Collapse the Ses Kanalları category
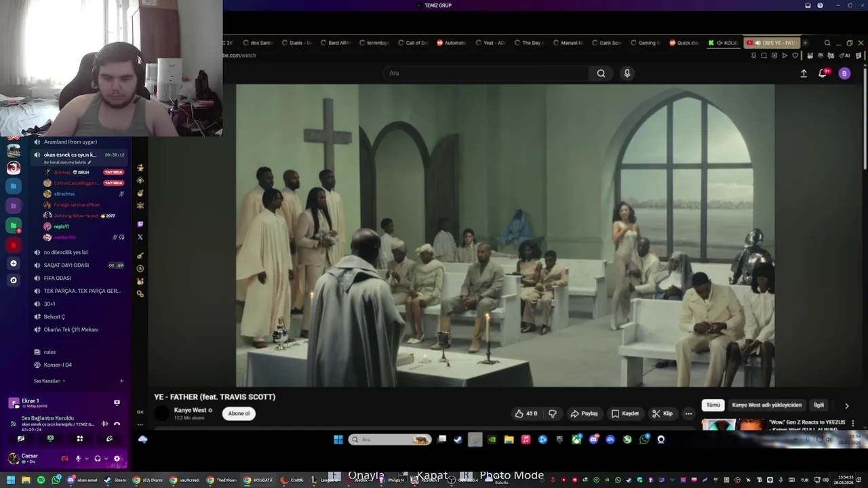This screenshot has height=488, width=868. (x=49, y=381)
